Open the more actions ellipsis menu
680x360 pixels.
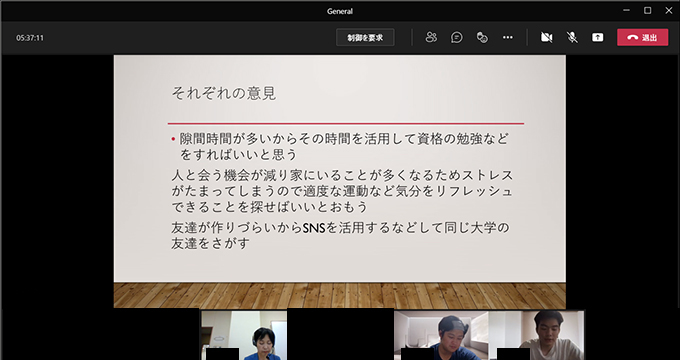(x=507, y=38)
